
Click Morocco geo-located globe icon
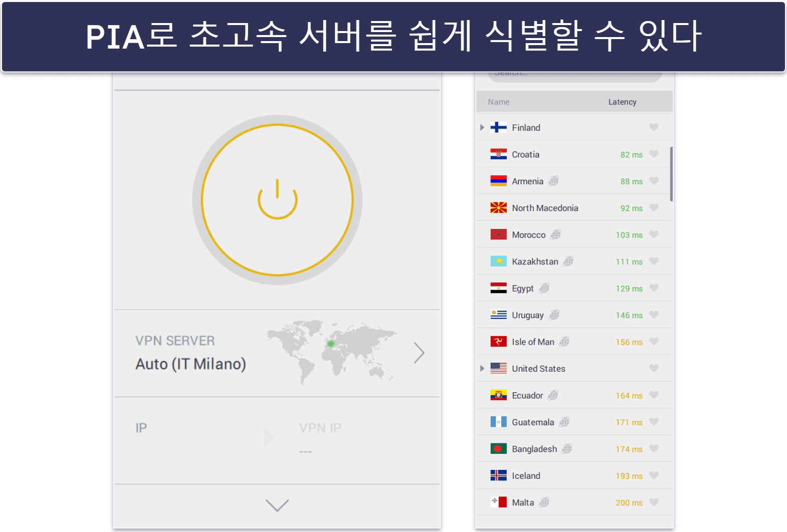[x=555, y=234]
